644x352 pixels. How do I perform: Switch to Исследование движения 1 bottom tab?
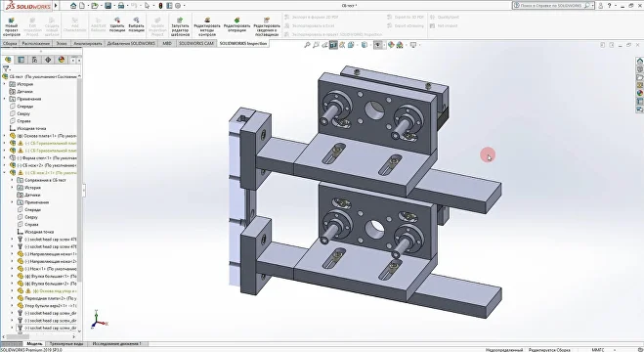click(117, 344)
